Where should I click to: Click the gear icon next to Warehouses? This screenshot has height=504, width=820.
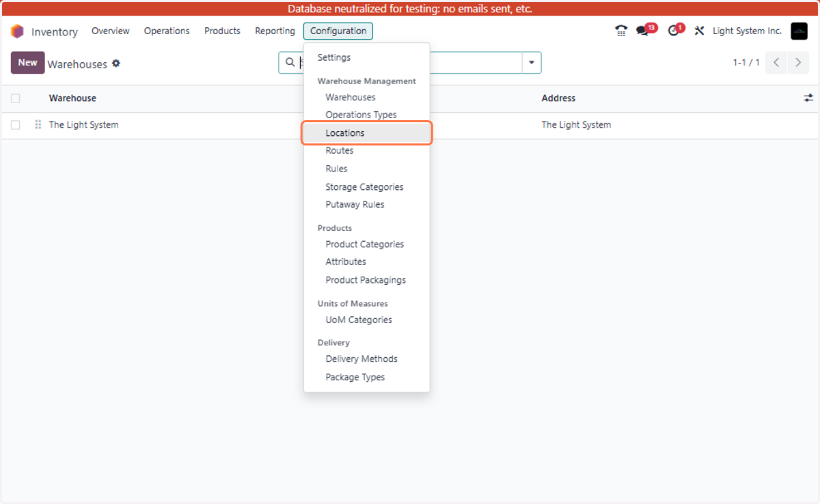click(x=116, y=64)
